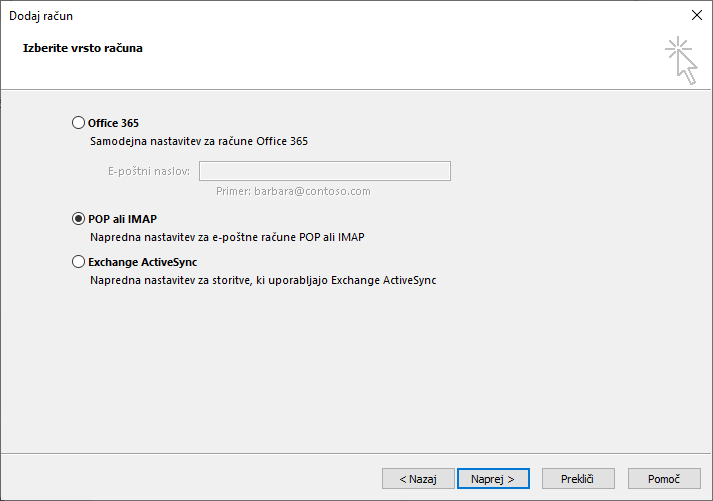The height and width of the screenshot is (501, 713).
Task: Click the E-poštni naslov text field
Action: point(325,171)
